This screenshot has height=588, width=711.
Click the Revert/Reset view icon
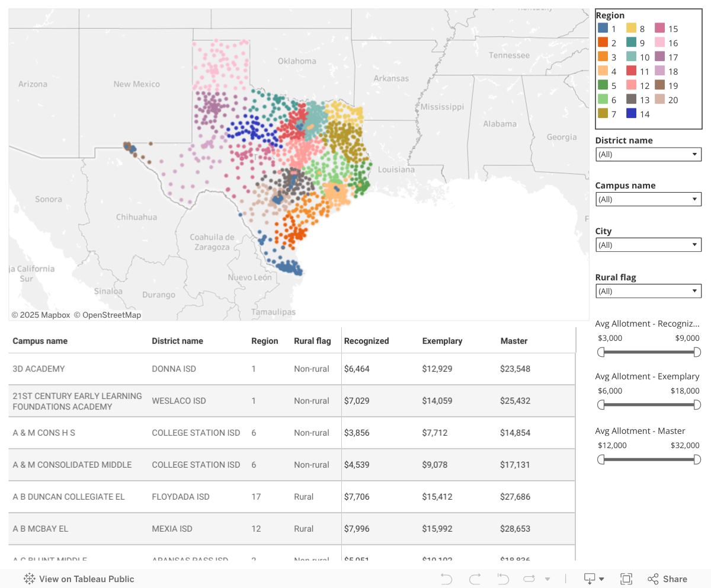pos(503,579)
